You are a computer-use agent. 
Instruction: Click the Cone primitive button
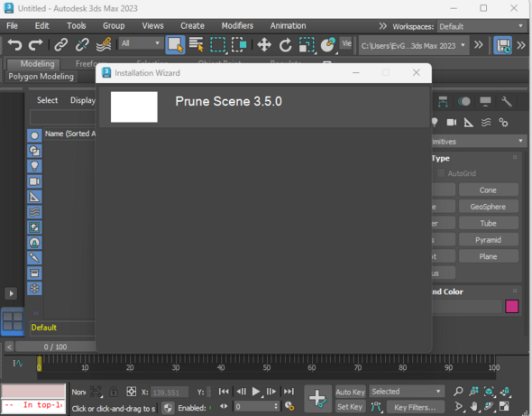pos(489,190)
